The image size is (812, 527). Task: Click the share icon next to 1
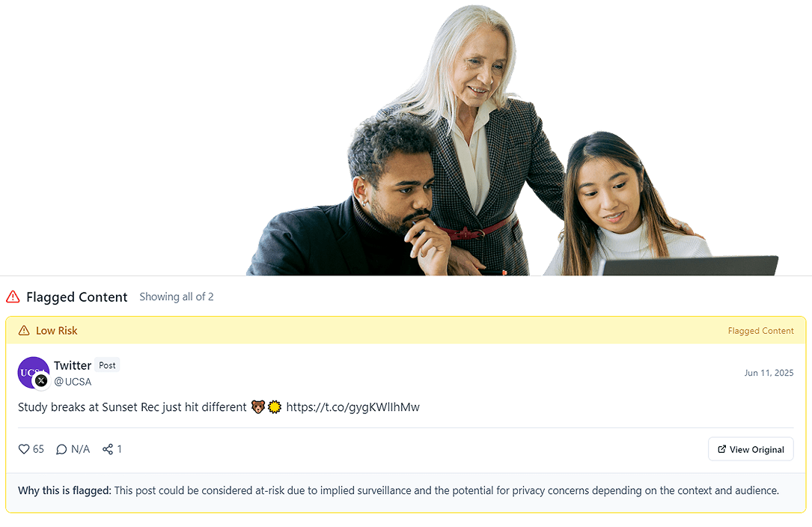point(108,449)
